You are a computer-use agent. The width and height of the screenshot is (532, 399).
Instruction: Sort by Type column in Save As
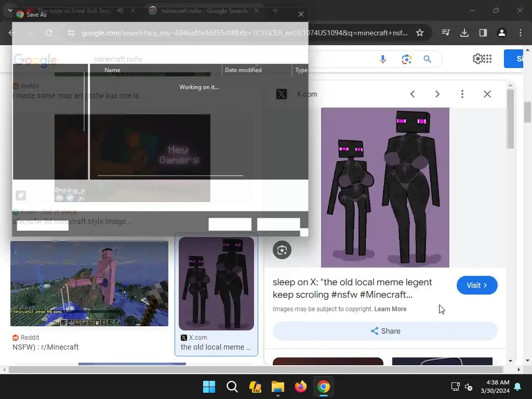[x=301, y=70]
